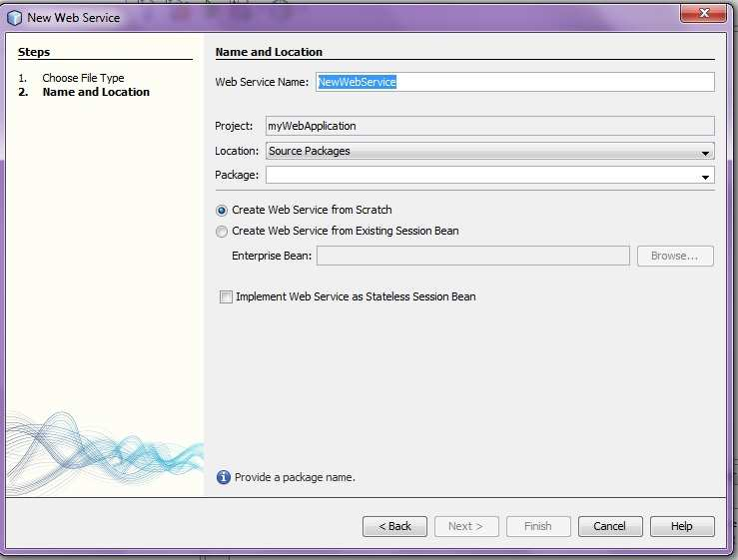Click the blue info icon beside package message

coord(223,477)
